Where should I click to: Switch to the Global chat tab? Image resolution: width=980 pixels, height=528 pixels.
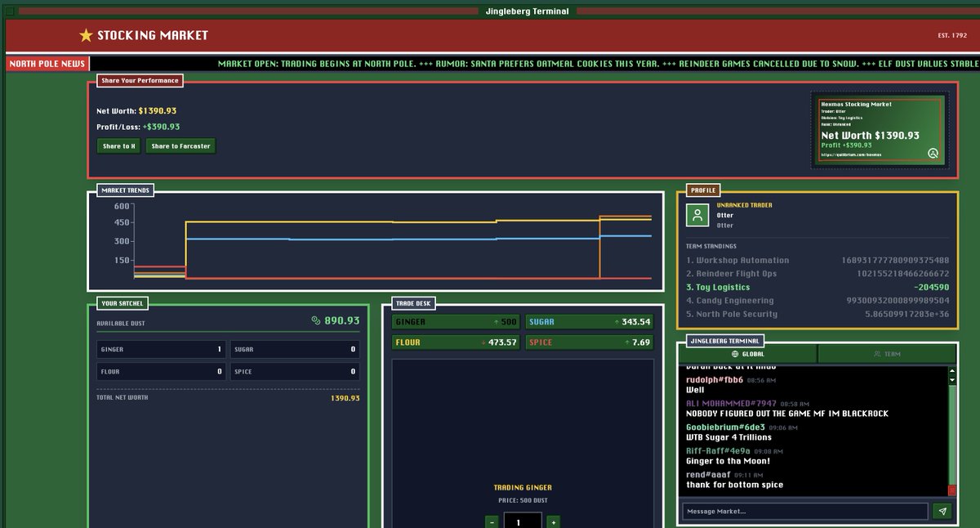coord(747,354)
